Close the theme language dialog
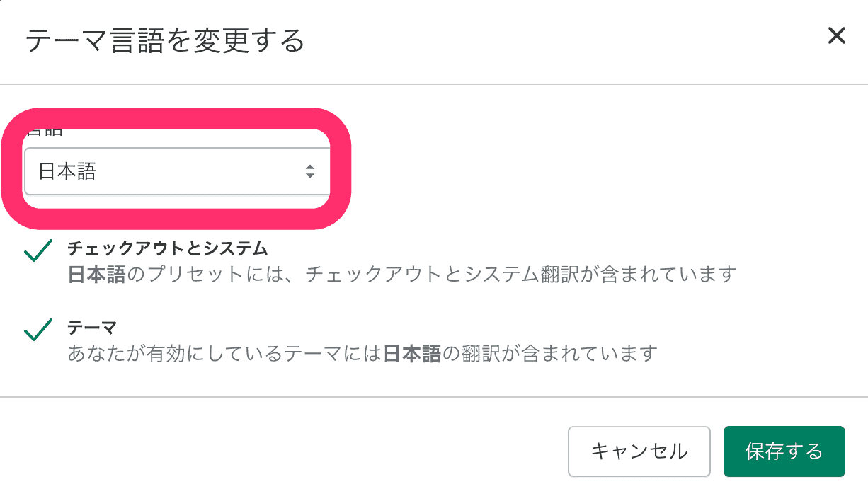Image resolution: width=868 pixels, height=501 pixels. (836, 36)
